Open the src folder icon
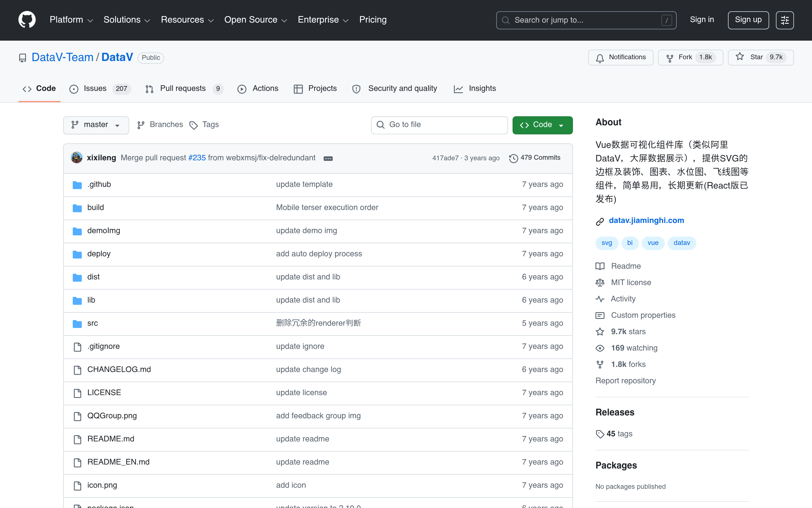Image resolution: width=812 pixels, height=508 pixels. pyautogui.click(x=77, y=323)
